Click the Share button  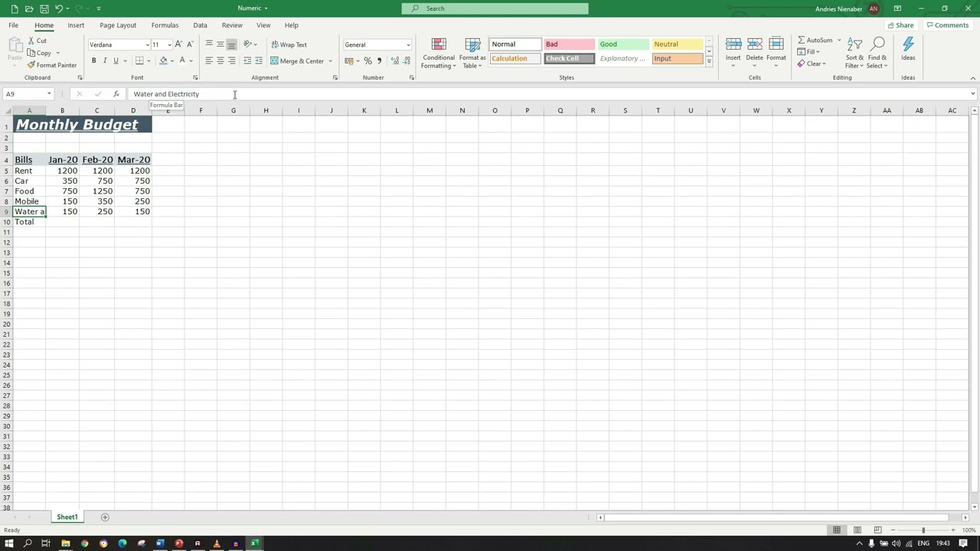tap(900, 25)
